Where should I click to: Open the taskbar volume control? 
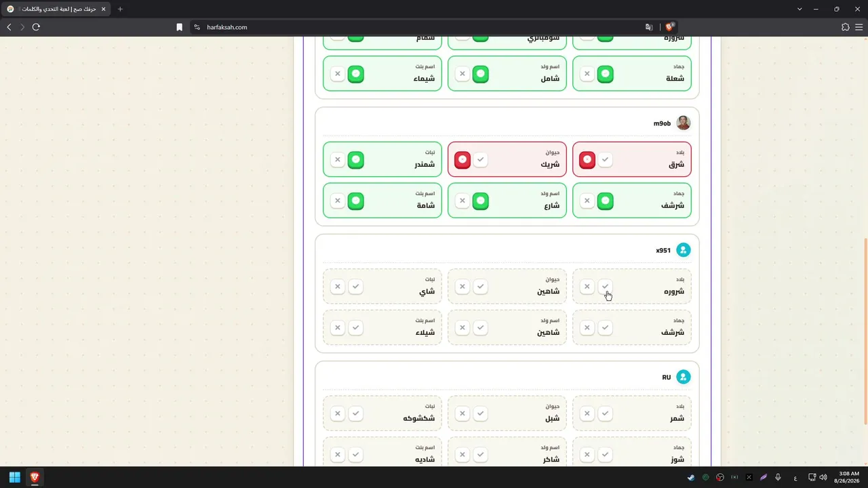coord(823,477)
